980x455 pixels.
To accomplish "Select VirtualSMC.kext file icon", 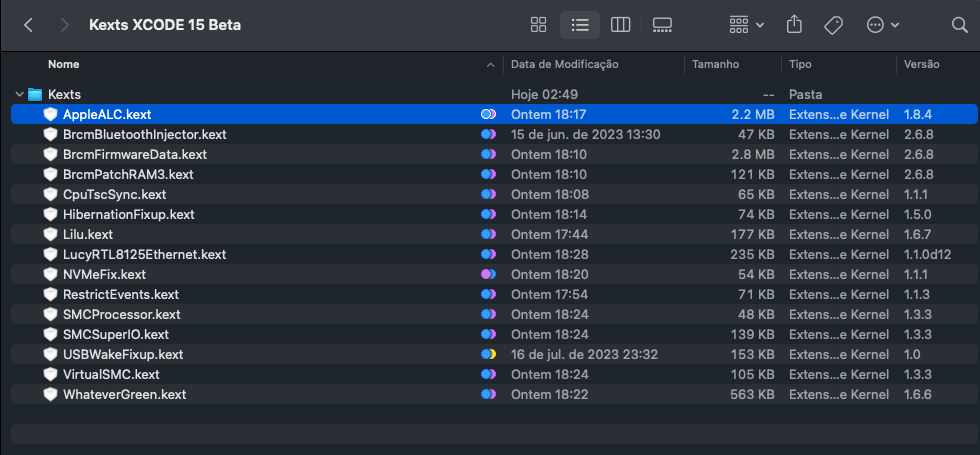I will pos(51,374).
